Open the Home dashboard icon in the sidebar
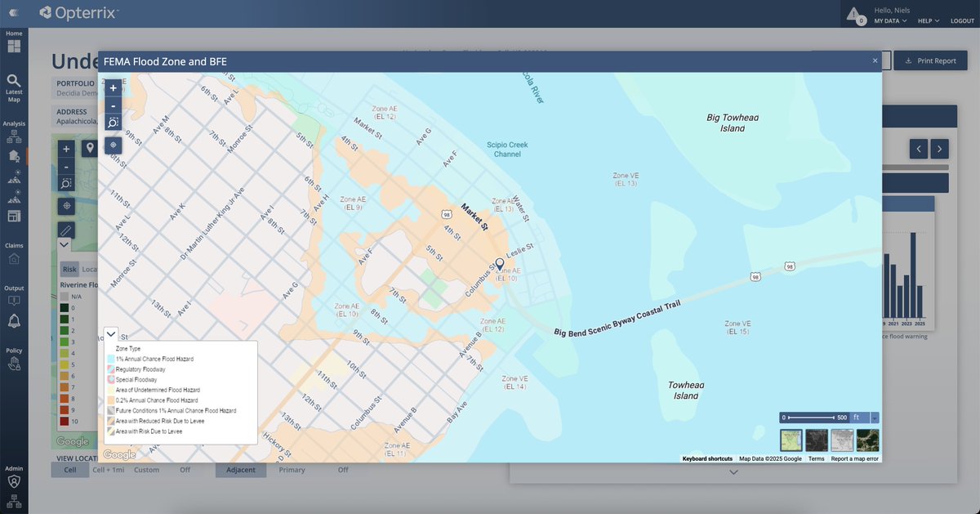Viewport: 980px width, 514px height. point(14,46)
